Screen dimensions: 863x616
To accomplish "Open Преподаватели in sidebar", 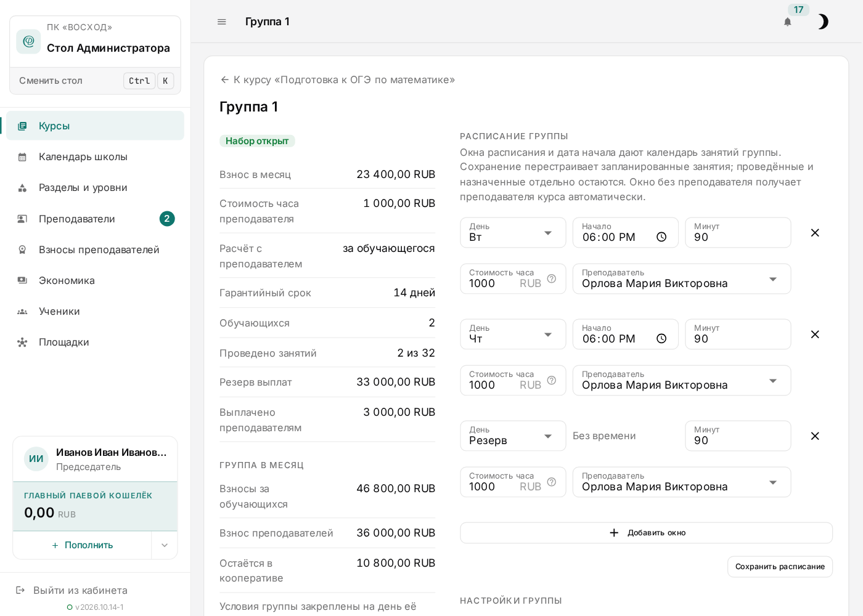I will point(95,219).
